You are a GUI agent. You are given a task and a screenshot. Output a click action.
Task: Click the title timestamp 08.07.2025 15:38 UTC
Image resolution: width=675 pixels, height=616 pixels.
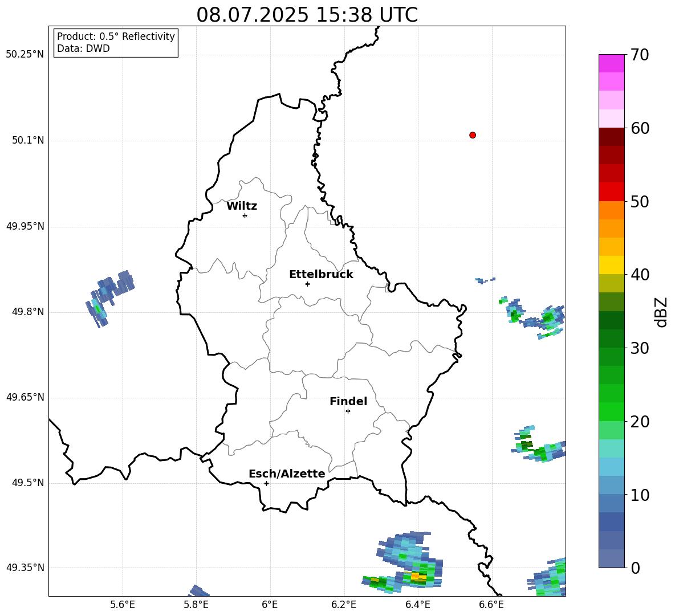307,15
